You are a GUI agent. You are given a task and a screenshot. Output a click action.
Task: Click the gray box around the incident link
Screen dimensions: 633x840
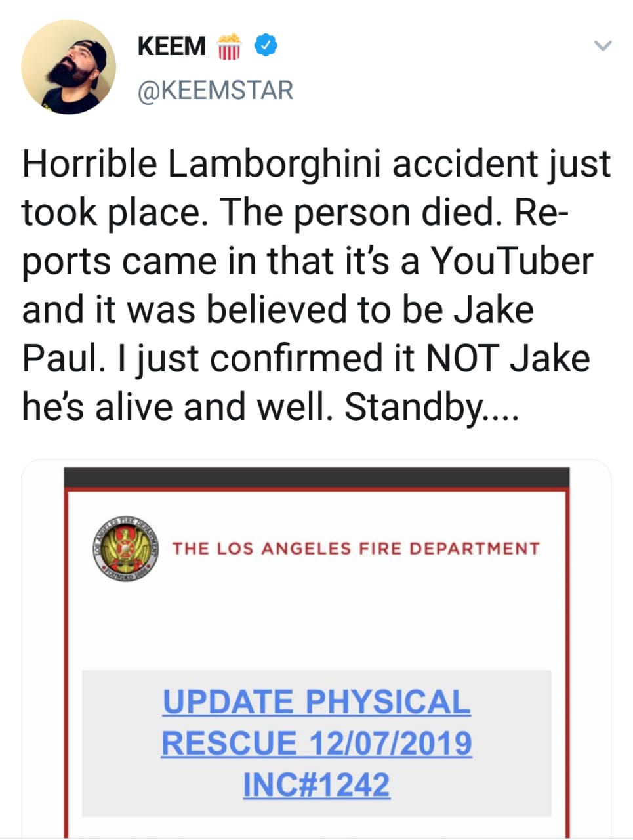pos(317,744)
